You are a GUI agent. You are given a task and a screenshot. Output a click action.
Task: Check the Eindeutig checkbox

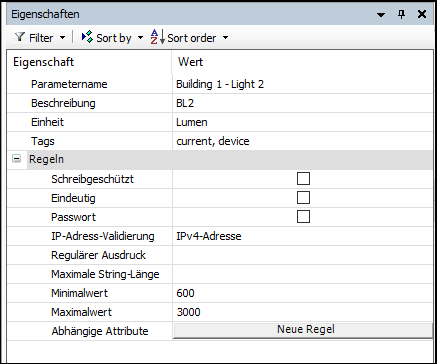[303, 198]
